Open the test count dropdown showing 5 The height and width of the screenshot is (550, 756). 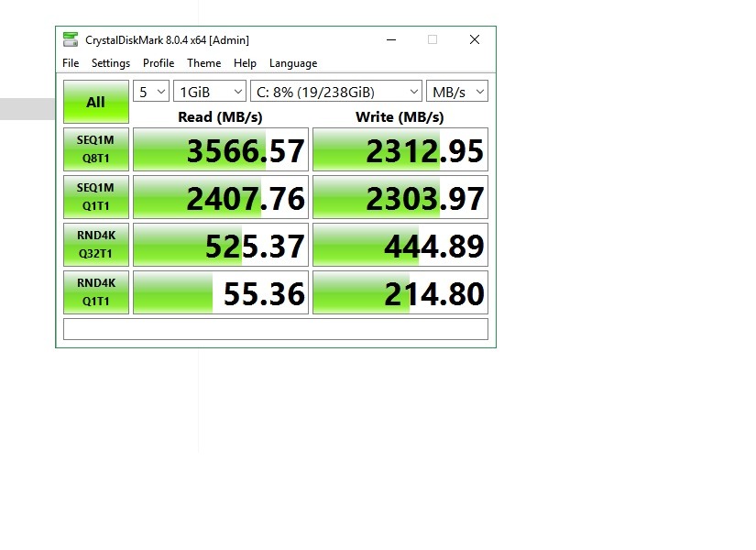point(151,91)
